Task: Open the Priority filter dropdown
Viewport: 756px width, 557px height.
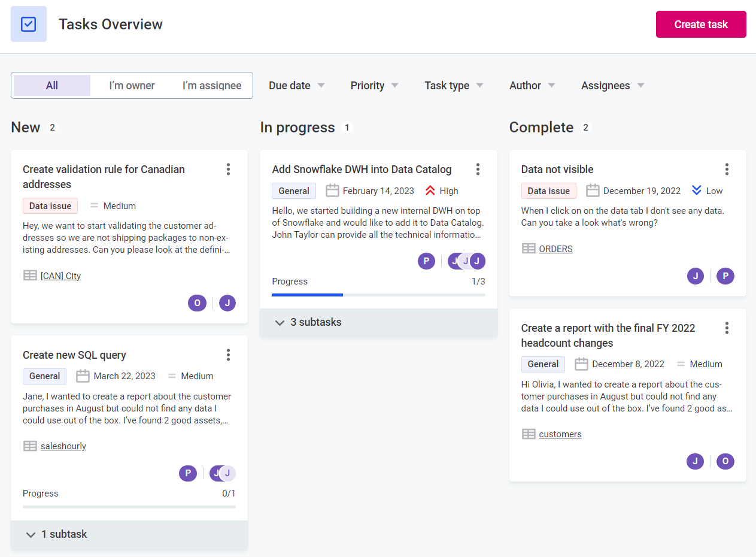Action: 374,86
